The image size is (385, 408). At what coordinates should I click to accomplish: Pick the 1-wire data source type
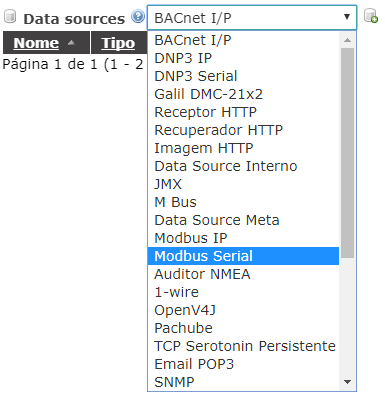[243, 292]
